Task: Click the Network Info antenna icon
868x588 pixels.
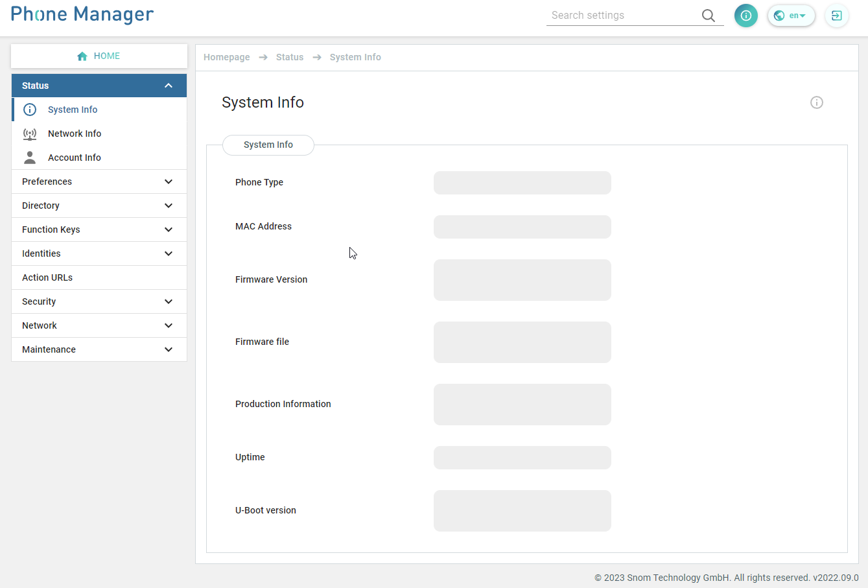Action: (30, 134)
